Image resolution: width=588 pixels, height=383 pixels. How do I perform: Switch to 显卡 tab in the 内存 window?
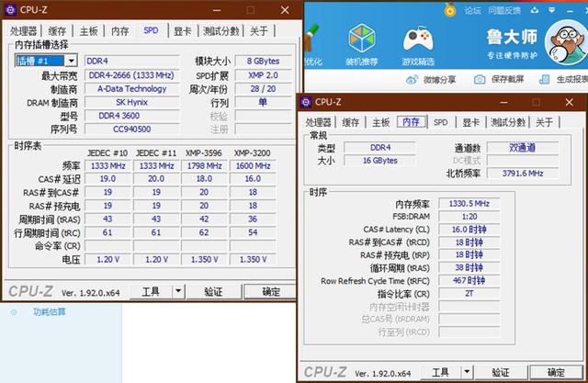coord(471,122)
